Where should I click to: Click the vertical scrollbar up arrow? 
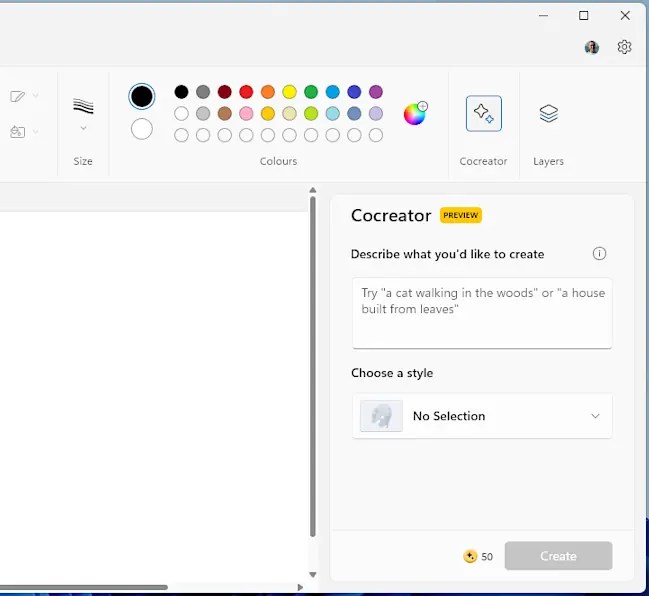pos(313,190)
